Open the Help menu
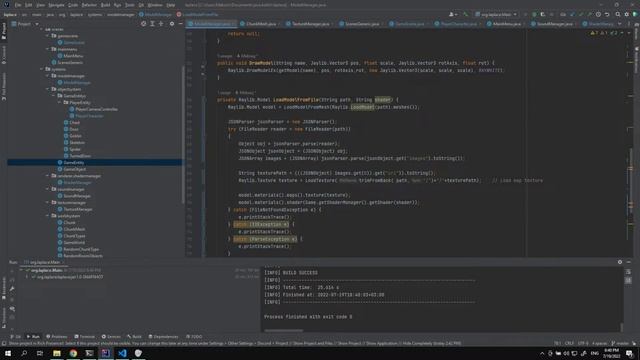Viewport: 640px width, 360px height. pyautogui.click(x=171, y=5)
